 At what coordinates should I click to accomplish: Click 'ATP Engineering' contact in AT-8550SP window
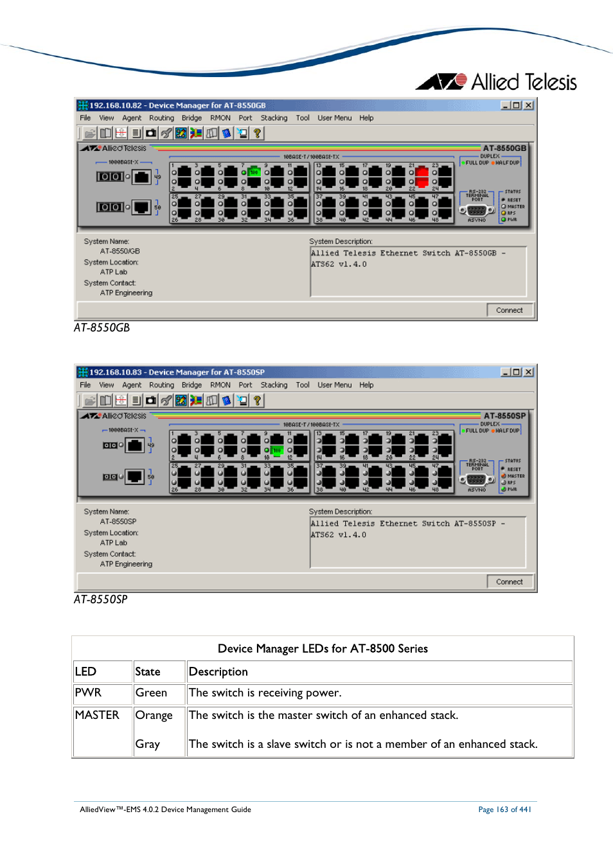pos(126,564)
